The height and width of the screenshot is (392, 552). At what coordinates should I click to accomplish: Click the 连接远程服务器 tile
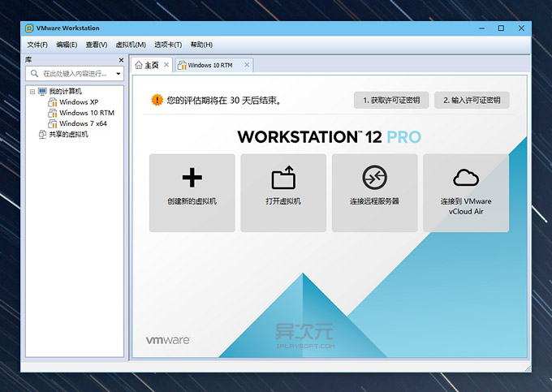tap(374, 193)
